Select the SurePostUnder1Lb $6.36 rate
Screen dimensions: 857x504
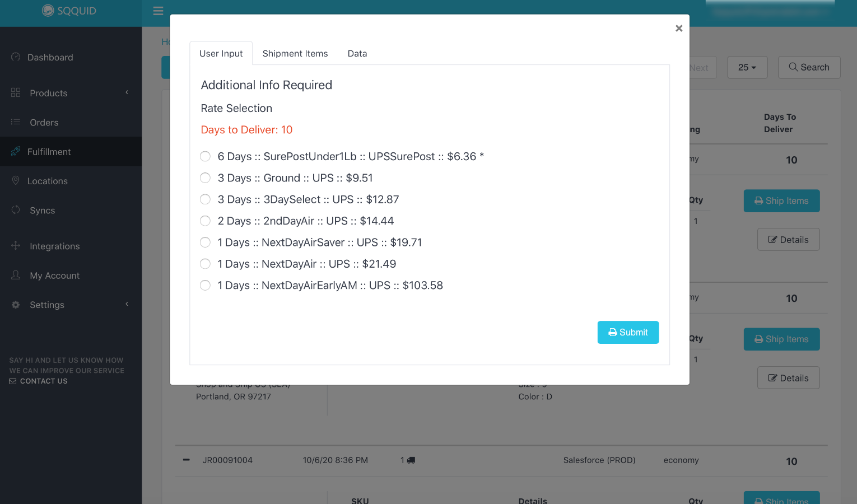click(x=205, y=156)
